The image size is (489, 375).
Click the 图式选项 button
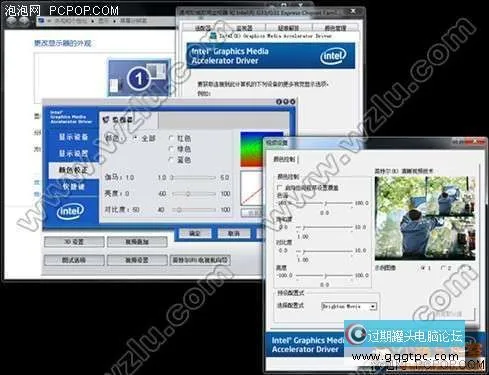coord(74,260)
